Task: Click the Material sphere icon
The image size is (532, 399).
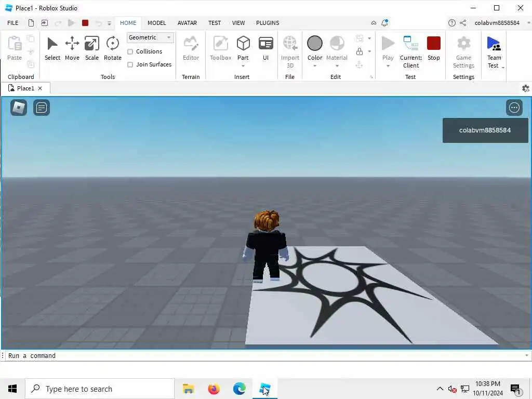Action: point(337,44)
